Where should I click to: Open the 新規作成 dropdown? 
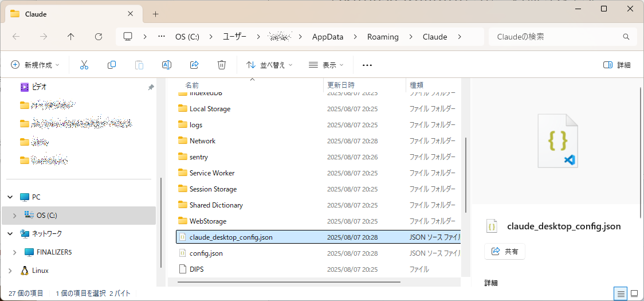point(35,65)
